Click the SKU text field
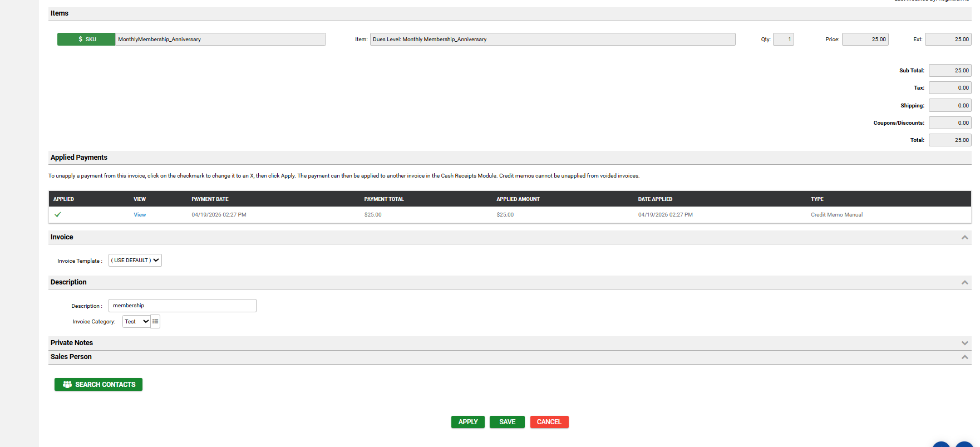This screenshot has width=980, height=447. click(x=220, y=40)
